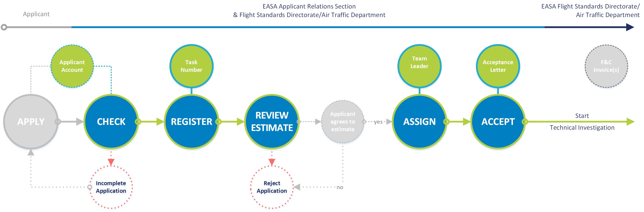The height and width of the screenshot is (212, 644).
Task: Click the Applicant agrees to estimate node
Action: tap(343, 122)
